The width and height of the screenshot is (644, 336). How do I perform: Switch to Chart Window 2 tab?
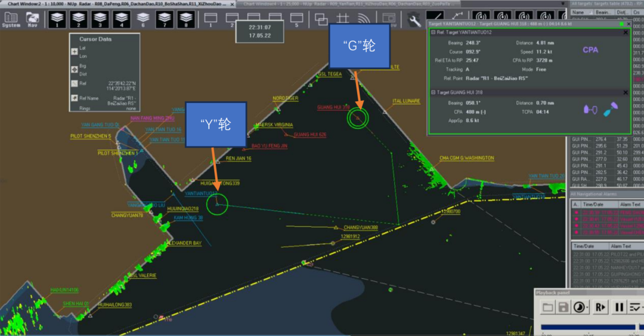(x=117, y=4)
